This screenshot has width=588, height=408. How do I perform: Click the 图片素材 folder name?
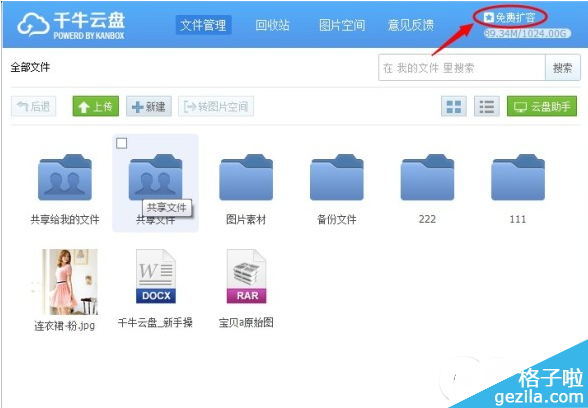(246, 219)
